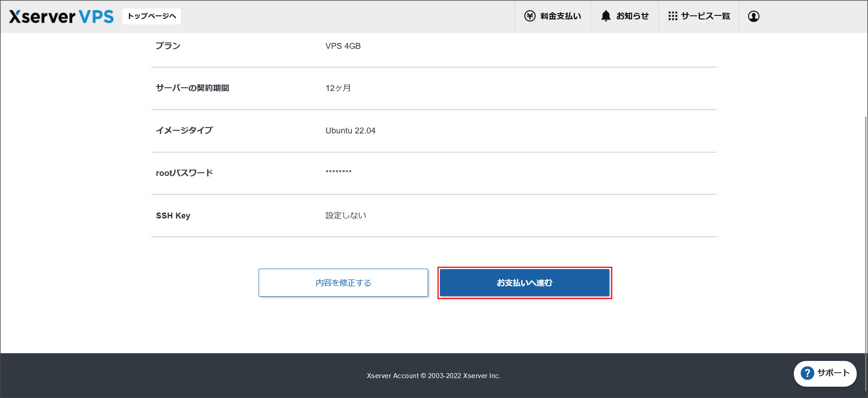
Task: Go to トップページへ
Action: coord(151,16)
